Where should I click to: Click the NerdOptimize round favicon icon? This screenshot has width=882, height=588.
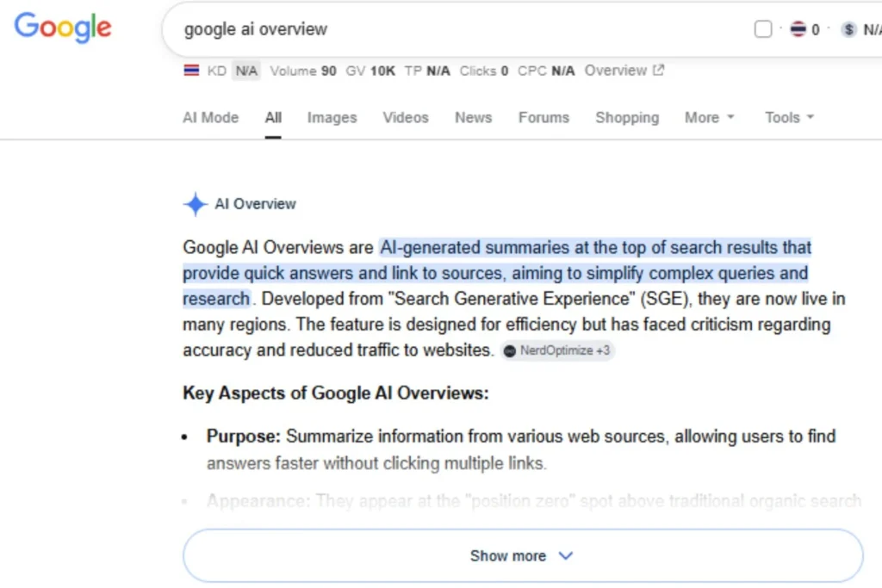pyautogui.click(x=510, y=351)
